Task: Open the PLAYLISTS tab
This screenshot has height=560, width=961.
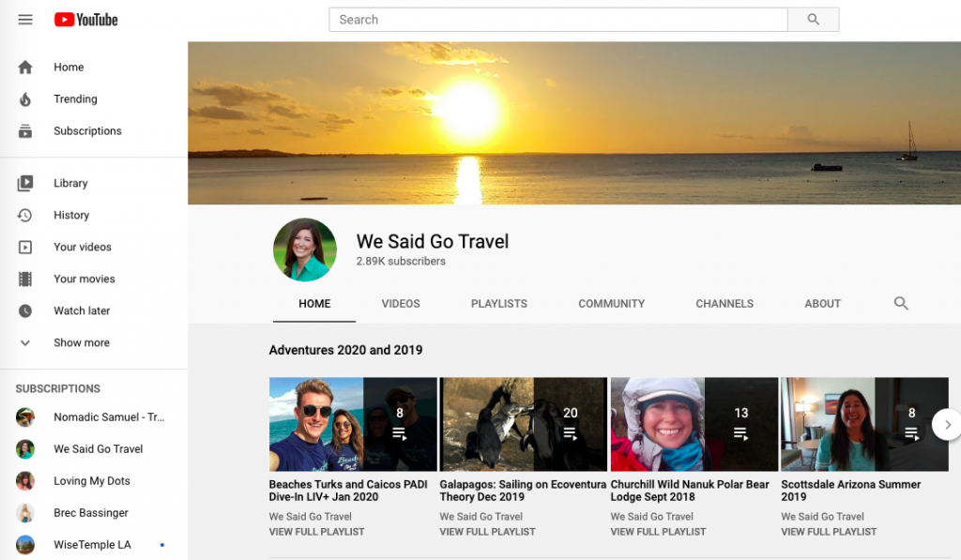Action: [499, 304]
